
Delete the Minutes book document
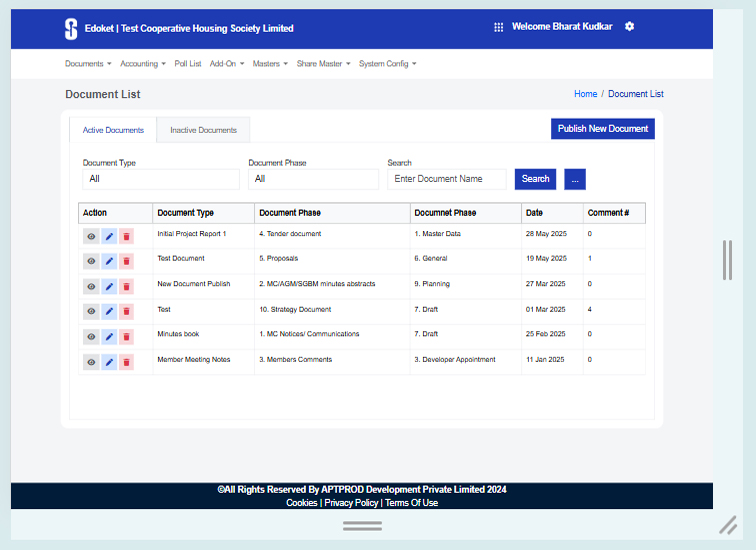click(x=126, y=337)
